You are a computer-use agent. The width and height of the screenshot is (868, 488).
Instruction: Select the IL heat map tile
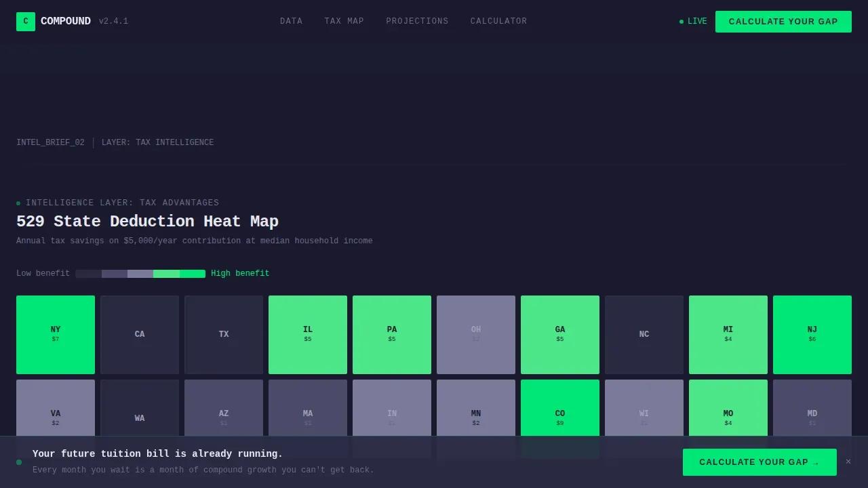[308, 335]
